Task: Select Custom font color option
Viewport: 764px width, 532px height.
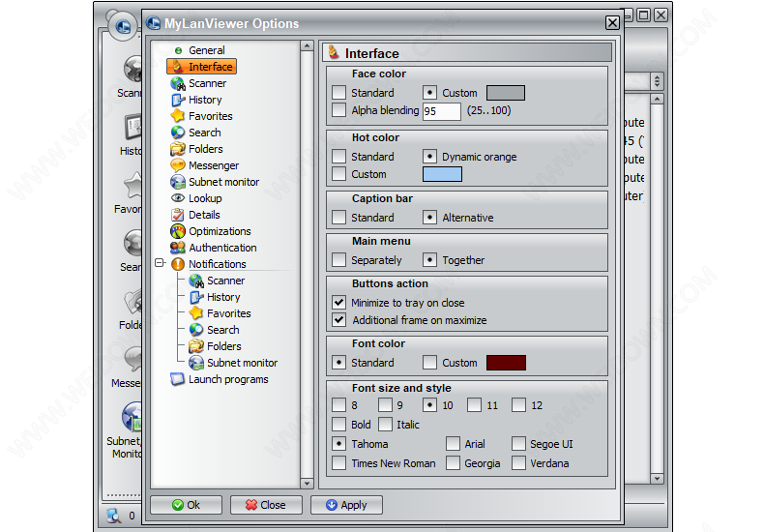Action: click(x=429, y=363)
